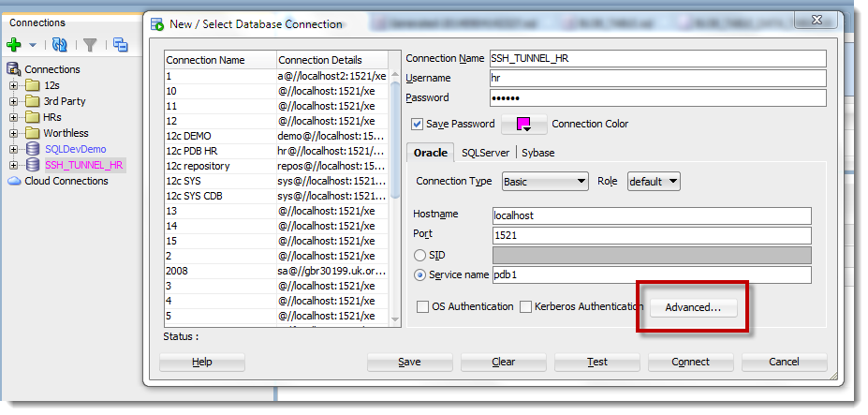Uncheck the Save Password checkbox
868x415 pixels.
tap(418, 124)
